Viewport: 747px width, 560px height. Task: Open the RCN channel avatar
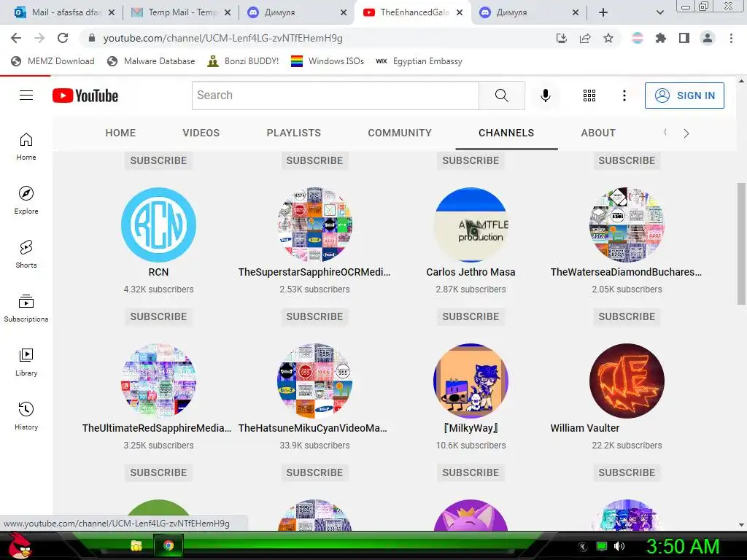click(158, 225)
